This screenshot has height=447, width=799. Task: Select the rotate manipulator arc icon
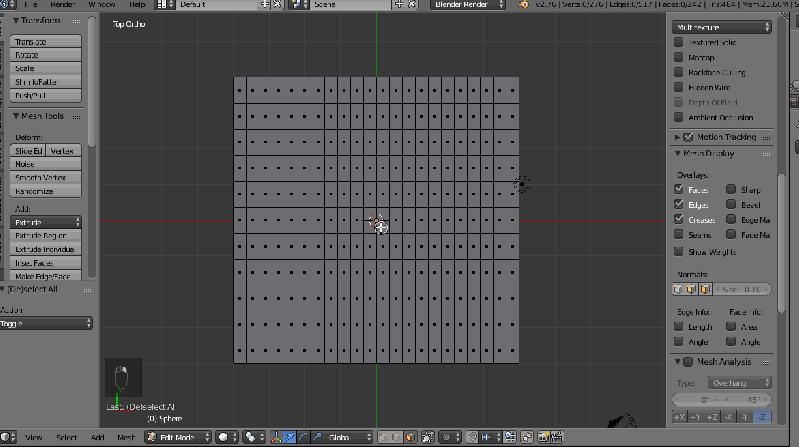pyautogui.click(x=303, y=437)
